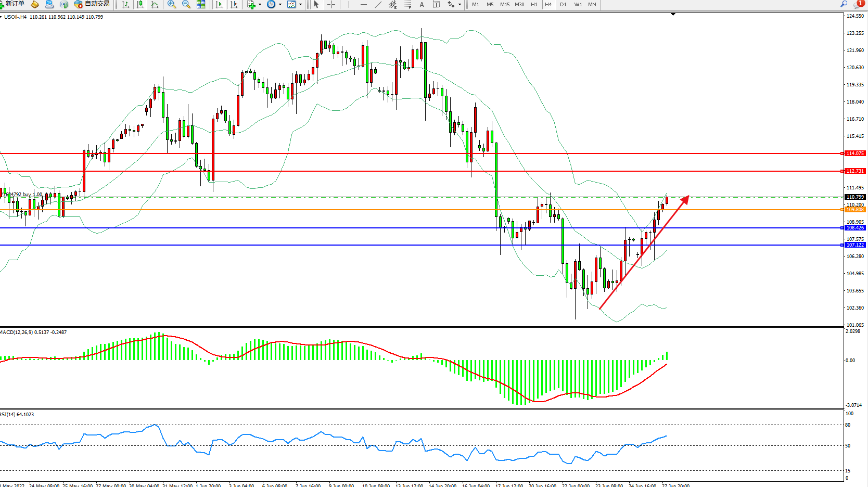
Task: Draw a horizontal line tool
Action: (x=363, y=4)
